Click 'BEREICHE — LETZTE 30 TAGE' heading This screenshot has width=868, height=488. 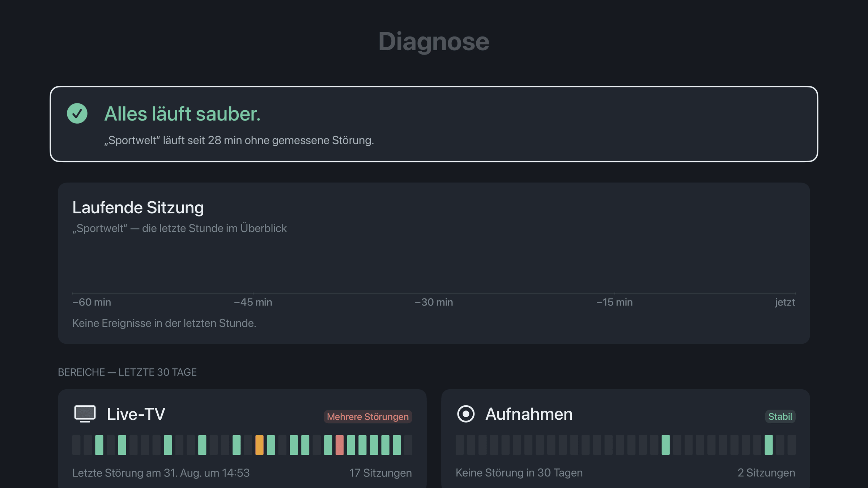(x=127, y=372)
